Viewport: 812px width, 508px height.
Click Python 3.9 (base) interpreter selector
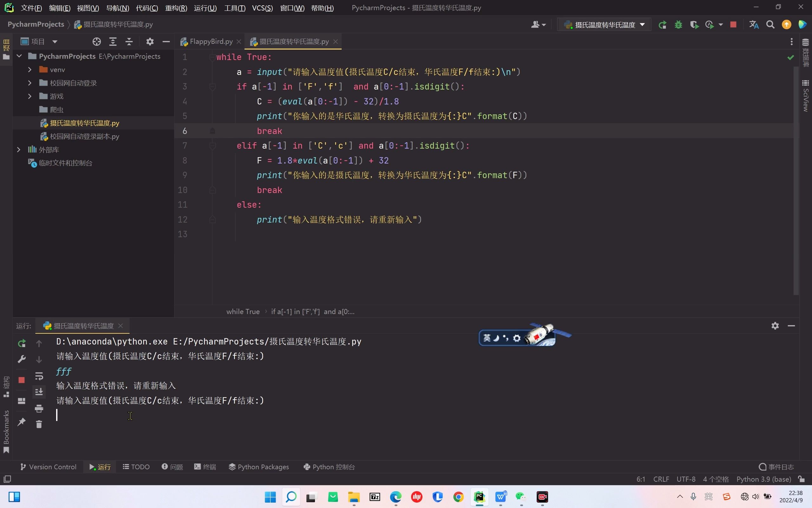(764, 479)
